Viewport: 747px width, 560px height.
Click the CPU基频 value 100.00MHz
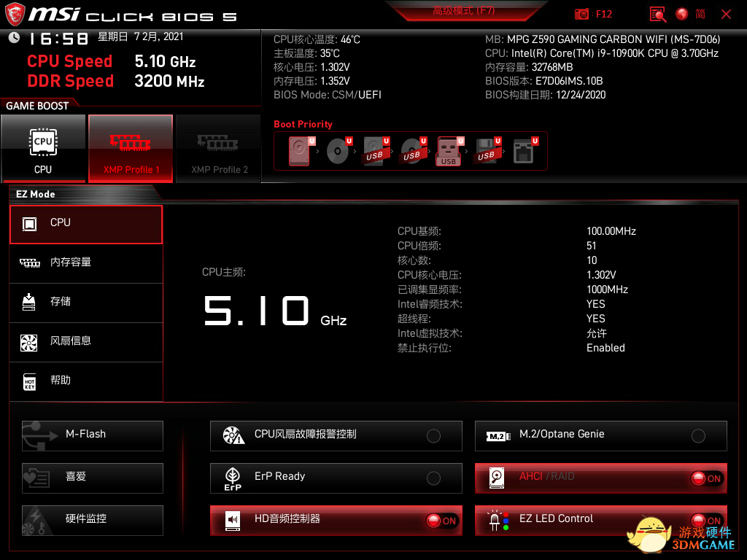pos(611,231)
